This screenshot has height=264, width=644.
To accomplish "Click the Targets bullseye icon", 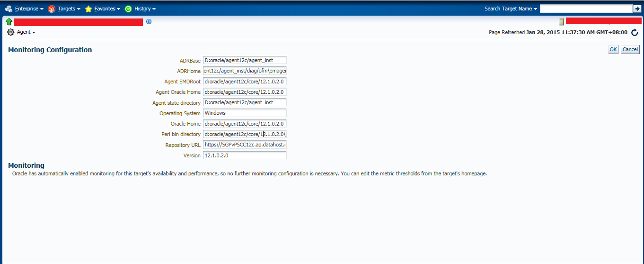I will (52, 9).
